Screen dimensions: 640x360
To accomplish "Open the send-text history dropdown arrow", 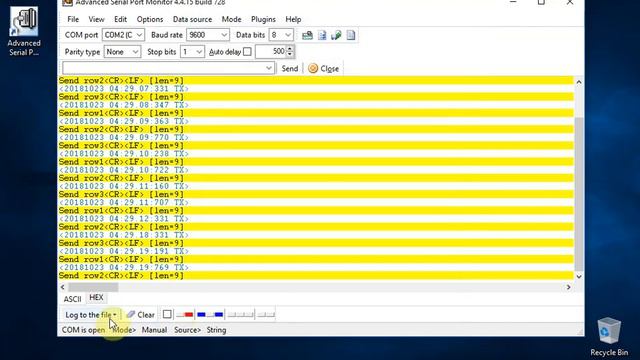I will 269,68.
